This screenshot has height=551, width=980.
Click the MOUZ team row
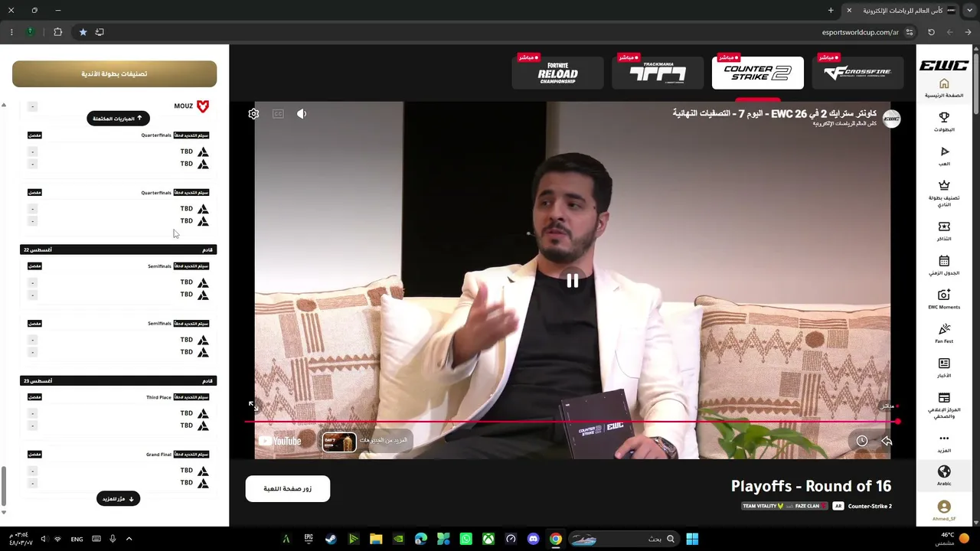pyautogui.click(x=118, y=106)
